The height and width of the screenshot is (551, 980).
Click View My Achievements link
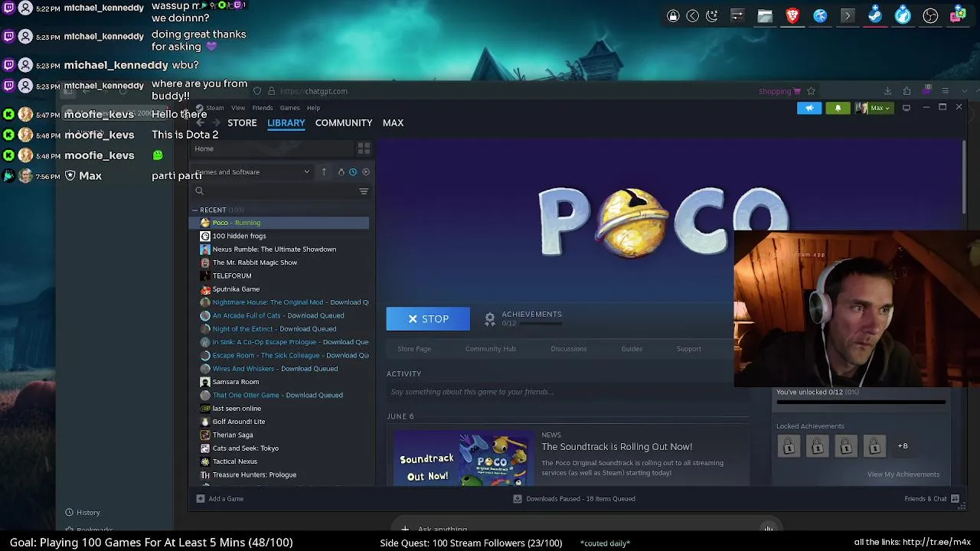(903, 474)
